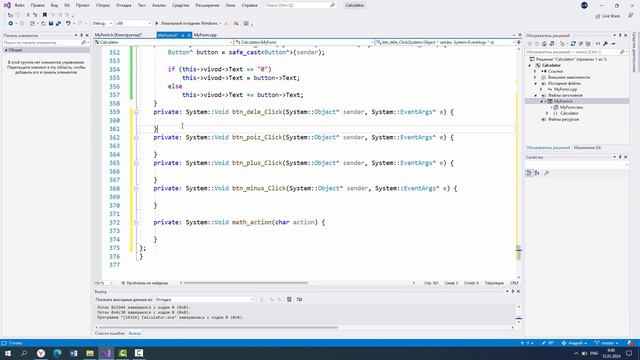Click the Visual Studio logo icon
The height and width of the screenshot is (360, 640).
(x=7, y=5)
